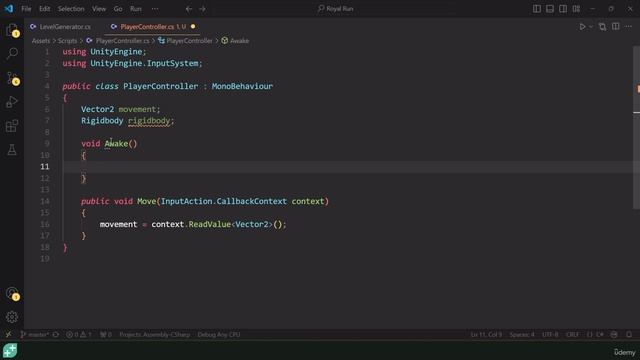Go back with the left arrow

pos(189,9)
